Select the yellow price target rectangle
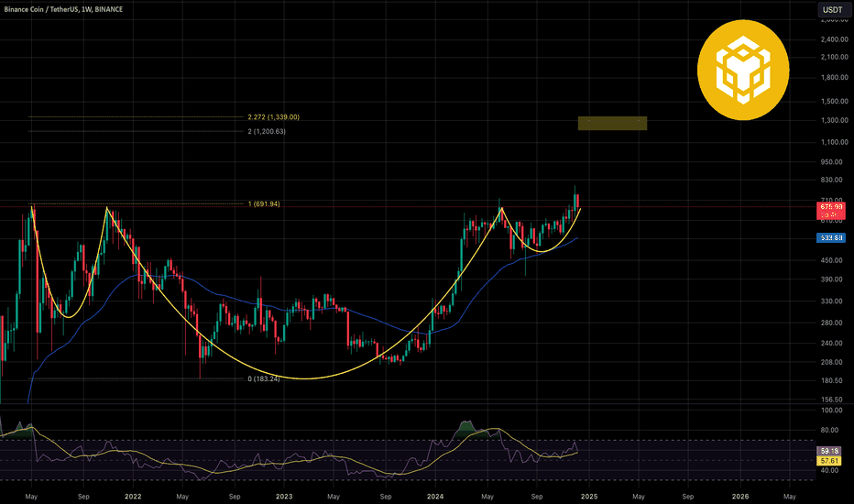 612,123
